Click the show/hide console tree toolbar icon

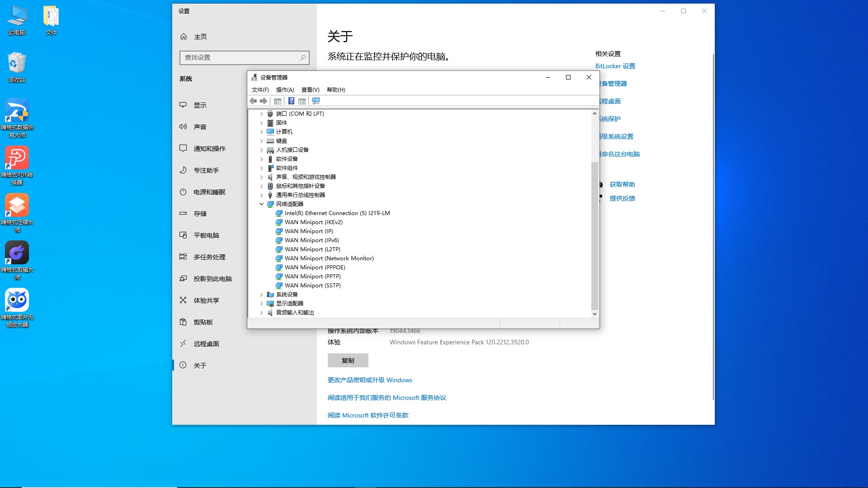278,101
